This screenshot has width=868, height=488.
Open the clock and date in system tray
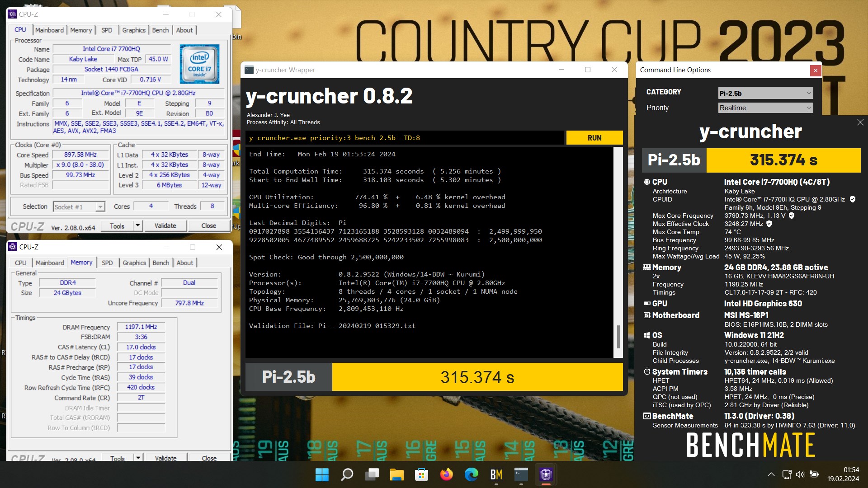[x=843, y=474]
